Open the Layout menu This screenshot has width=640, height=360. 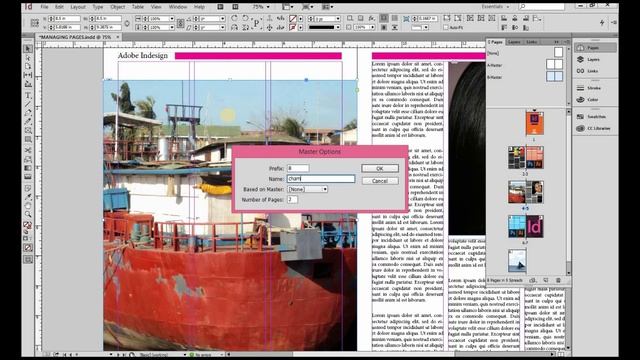pyautogui.click(x=78, y=7)
